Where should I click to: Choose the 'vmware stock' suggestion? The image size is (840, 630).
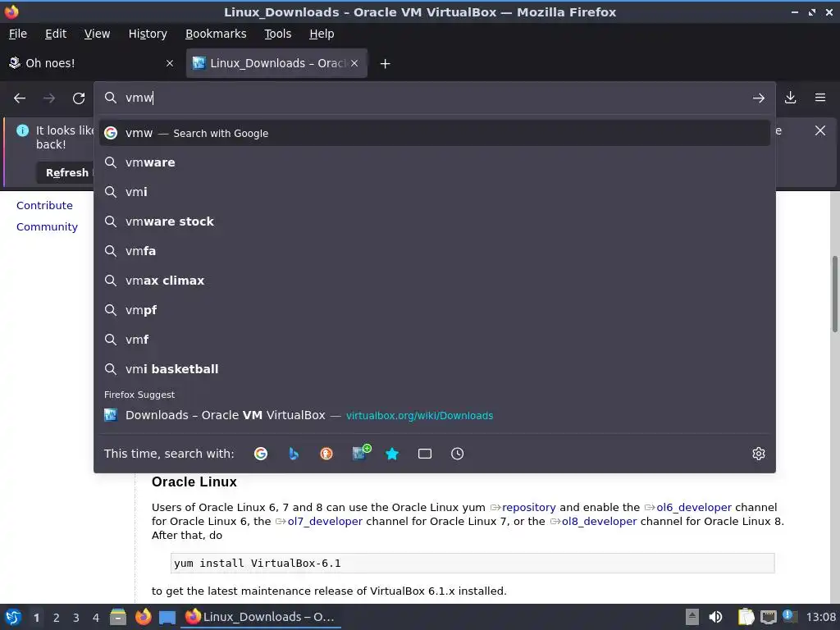435,221
